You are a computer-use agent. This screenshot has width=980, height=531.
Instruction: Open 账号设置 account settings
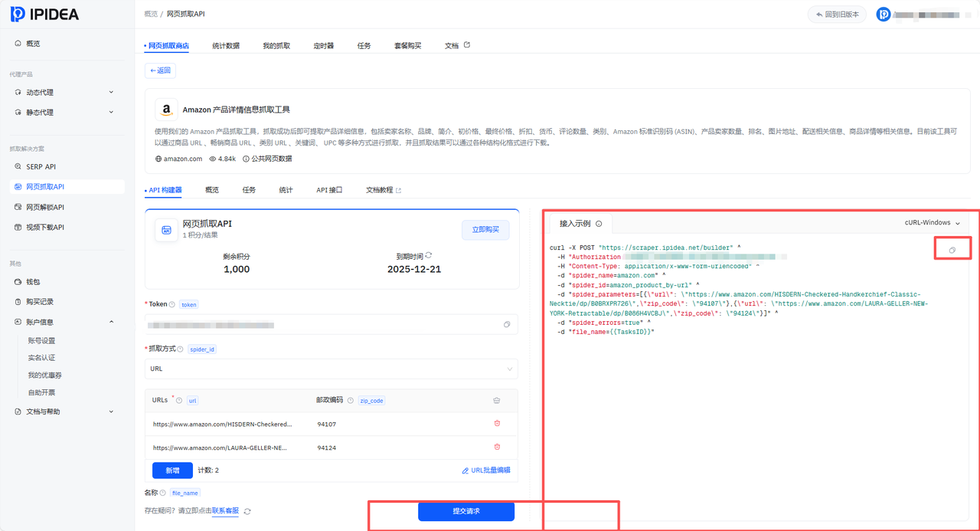click(42, 340)
